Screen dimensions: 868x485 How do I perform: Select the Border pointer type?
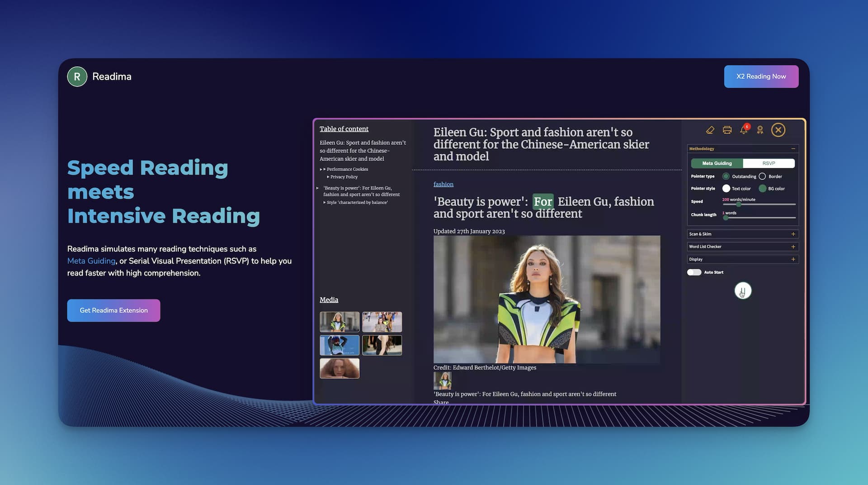coord(762,176)
